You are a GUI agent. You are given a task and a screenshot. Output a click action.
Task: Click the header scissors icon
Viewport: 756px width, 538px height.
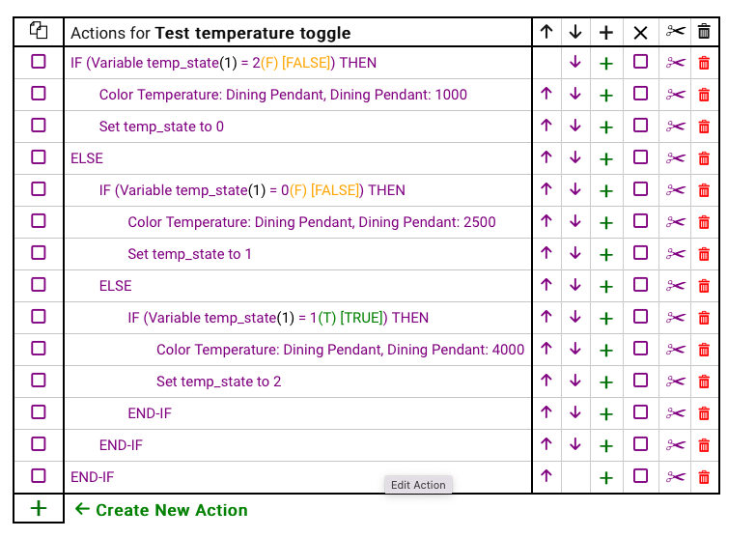(675, 32)
